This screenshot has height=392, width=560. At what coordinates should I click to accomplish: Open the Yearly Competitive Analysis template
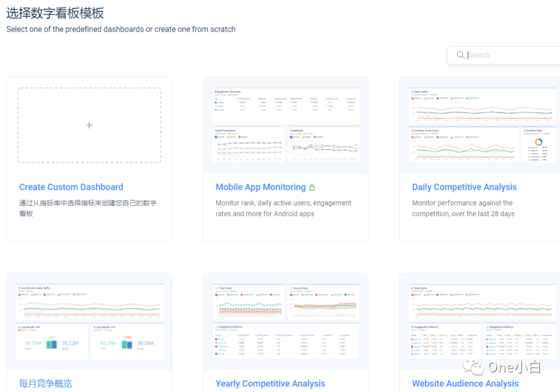tap(271, 383)
